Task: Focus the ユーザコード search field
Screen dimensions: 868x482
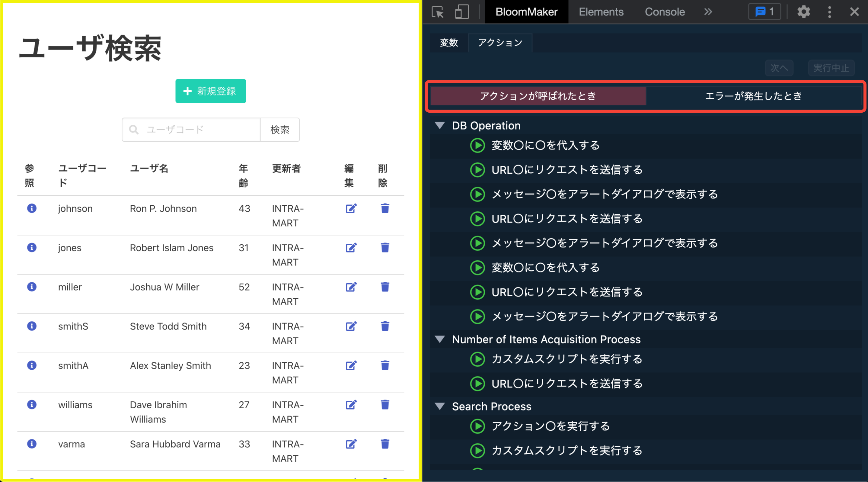Action: pos(200,130)
